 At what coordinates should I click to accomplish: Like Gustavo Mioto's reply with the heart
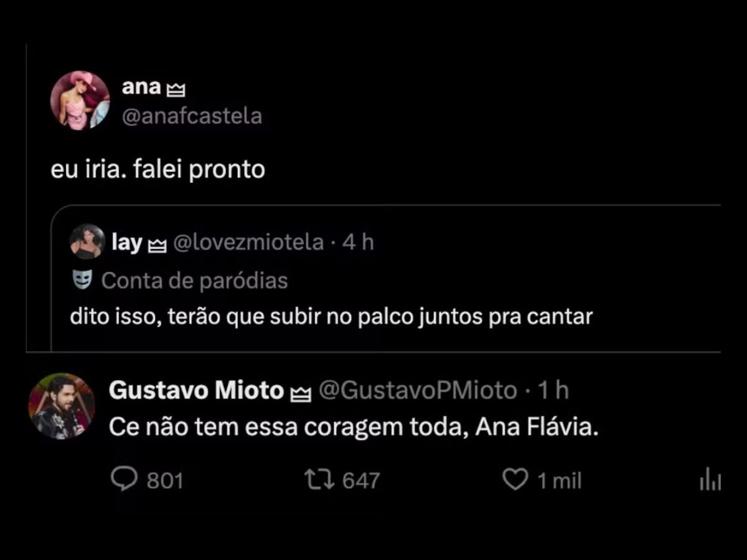515,479
